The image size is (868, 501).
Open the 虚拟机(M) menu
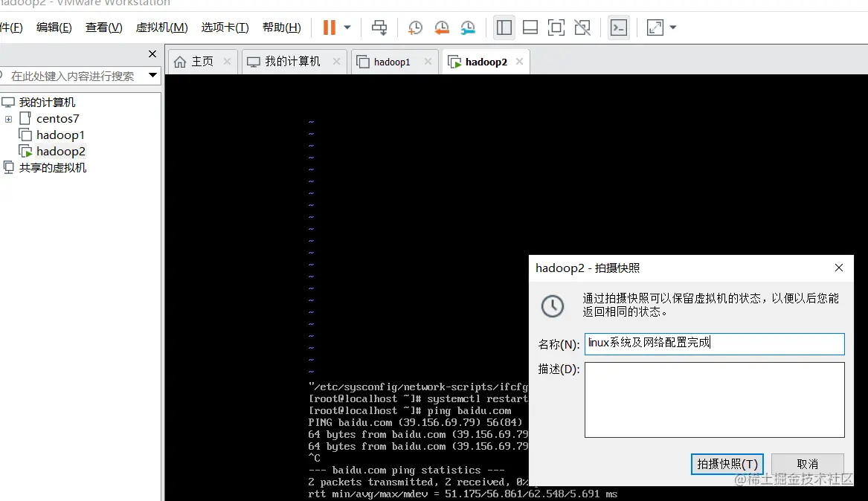pos(161,28)
